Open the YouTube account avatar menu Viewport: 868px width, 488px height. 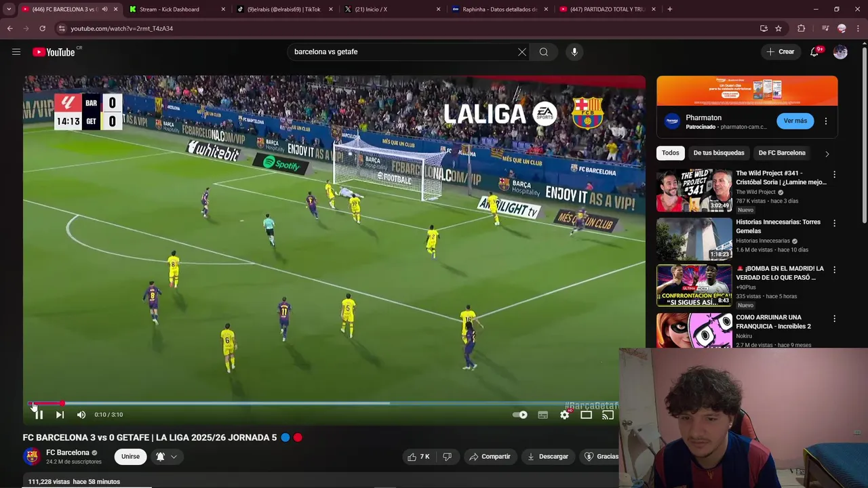point(840,52)
